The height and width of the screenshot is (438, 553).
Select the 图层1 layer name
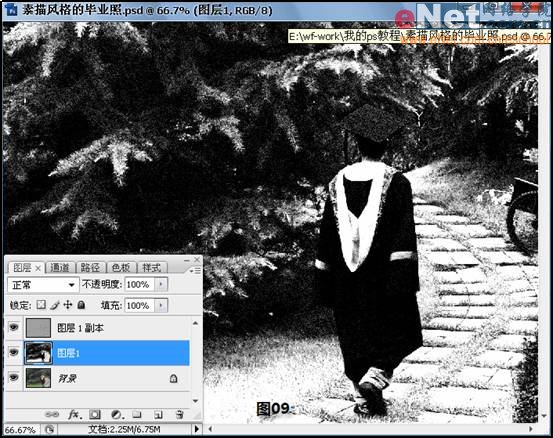coord(68,353)
